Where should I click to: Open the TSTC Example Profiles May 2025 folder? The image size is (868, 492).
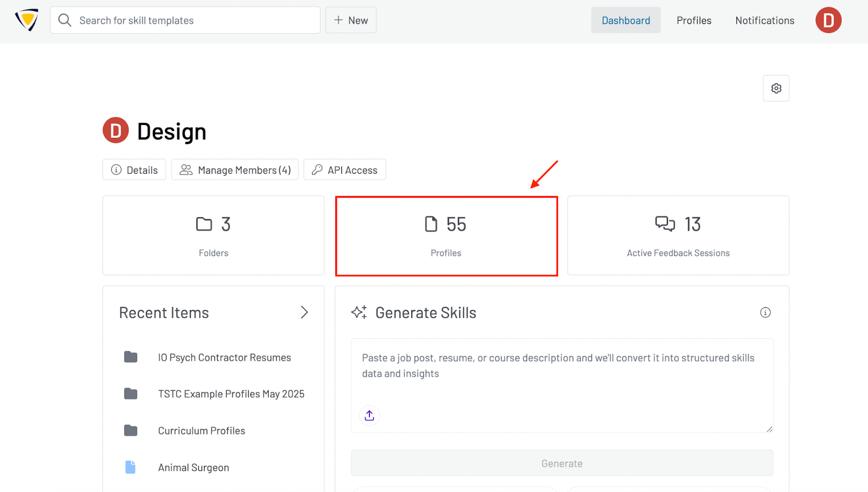point(231,394)
